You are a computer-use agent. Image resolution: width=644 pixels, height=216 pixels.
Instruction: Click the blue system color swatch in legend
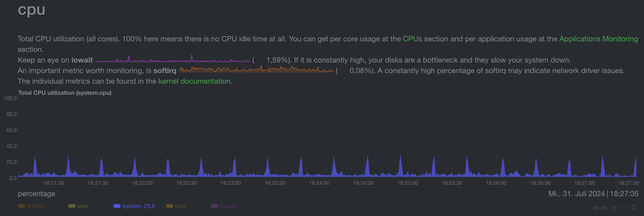[117, 206]
